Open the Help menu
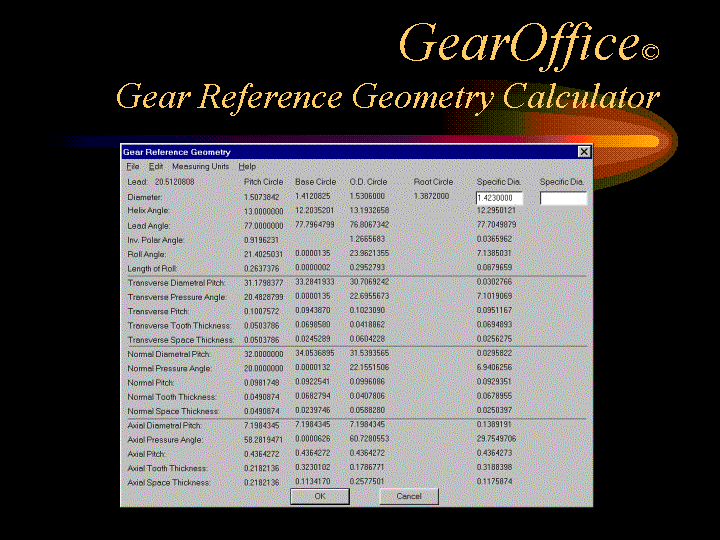Screen dimensions: 720x540 point(247,166)
